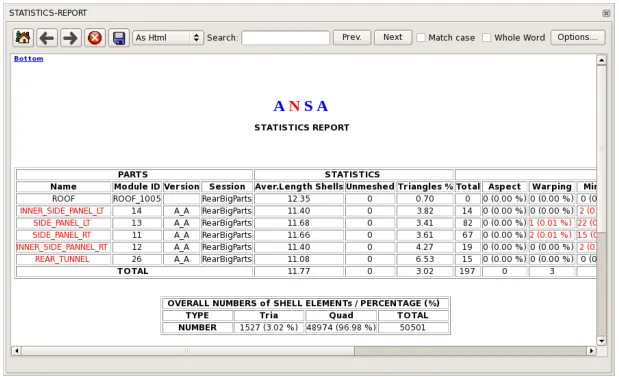Click the STATISTICS REPORT title text
Screen dimensions: 619x377
tap(302, 128)
